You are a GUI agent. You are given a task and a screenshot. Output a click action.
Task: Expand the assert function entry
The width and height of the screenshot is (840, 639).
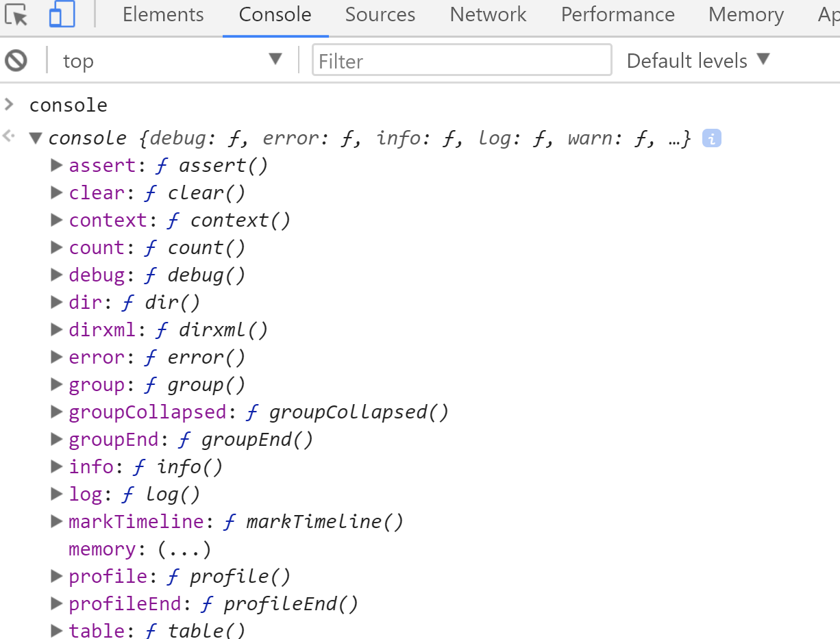(58, 165)
